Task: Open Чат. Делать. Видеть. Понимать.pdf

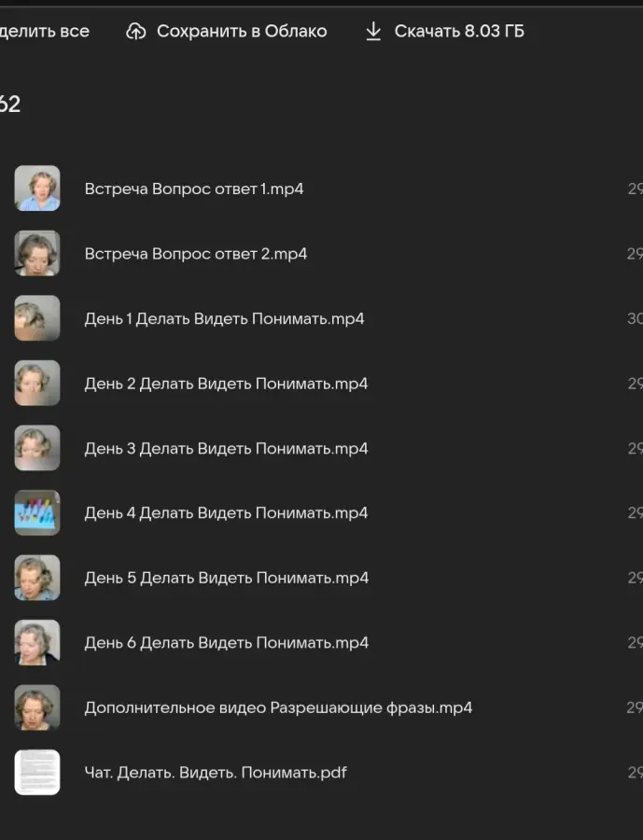Action: coord(216,773)
